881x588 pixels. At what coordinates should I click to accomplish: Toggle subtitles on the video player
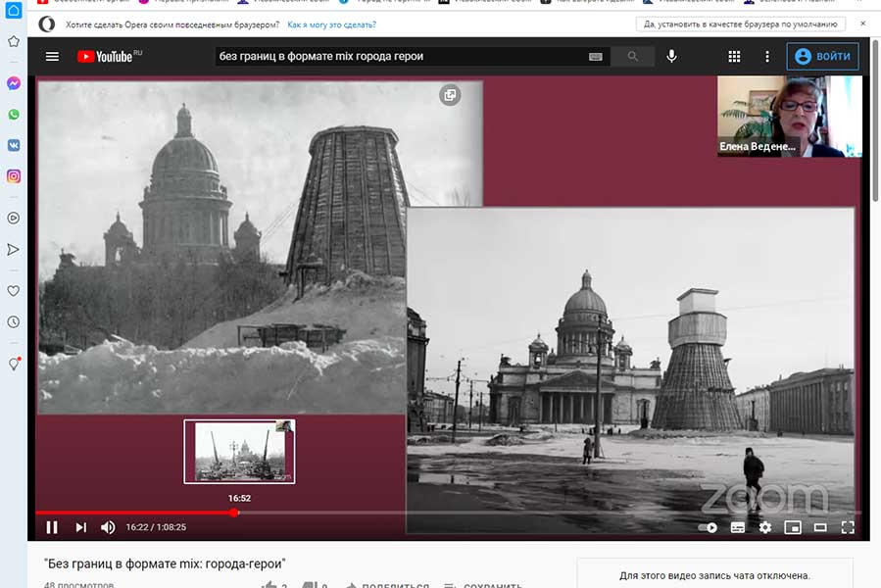pos(738,527)
